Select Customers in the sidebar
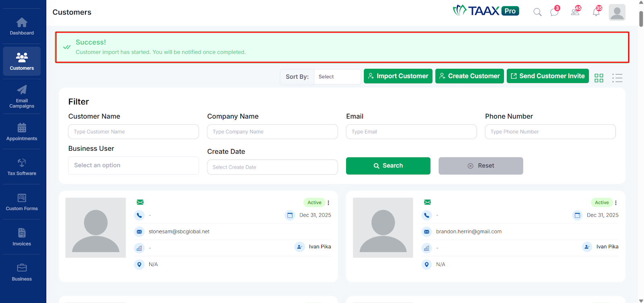644x303 pixels. (x=22, y=61)
